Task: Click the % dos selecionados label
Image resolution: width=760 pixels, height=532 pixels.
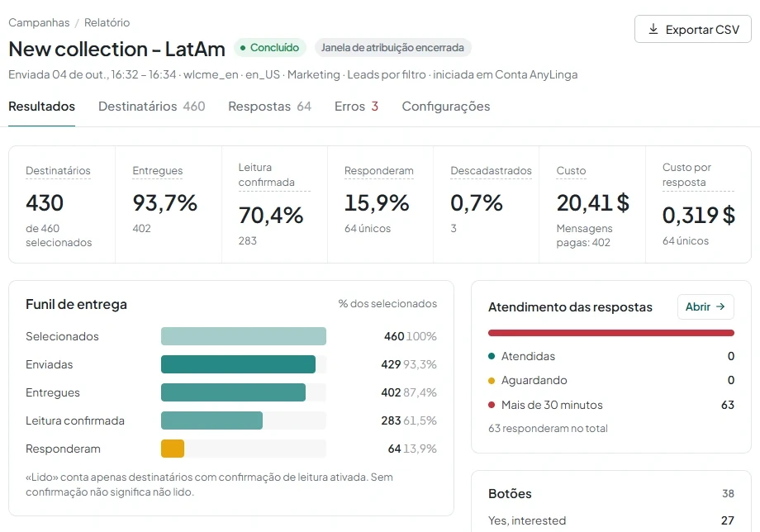Action: pyautogui.click(x=387, y=304)
